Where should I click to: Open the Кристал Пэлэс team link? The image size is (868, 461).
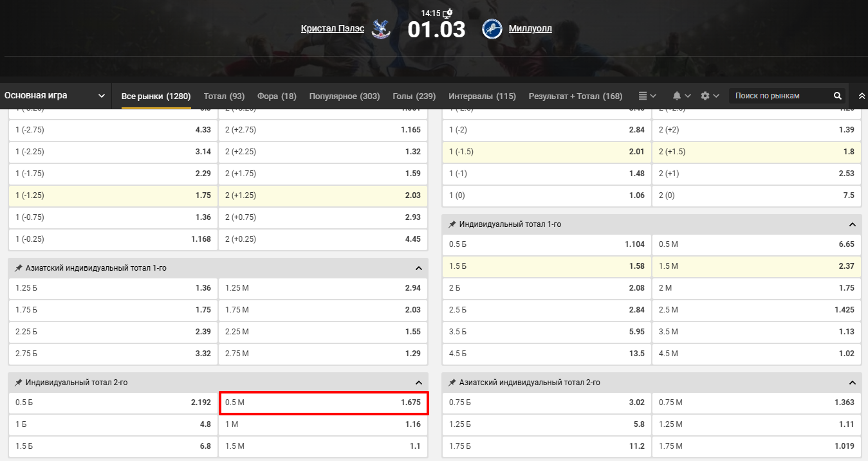[x=333, y=29]
